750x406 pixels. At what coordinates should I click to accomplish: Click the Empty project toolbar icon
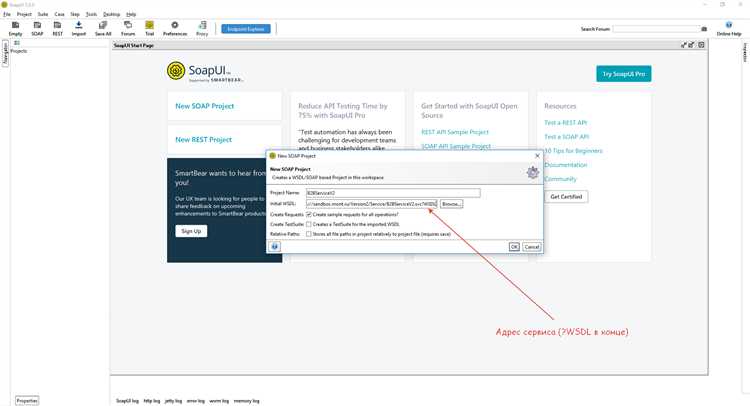point(15,28)
